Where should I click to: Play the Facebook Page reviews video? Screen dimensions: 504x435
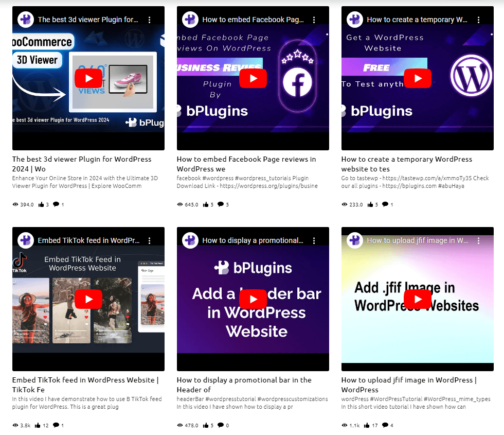[x=253, y=78]
